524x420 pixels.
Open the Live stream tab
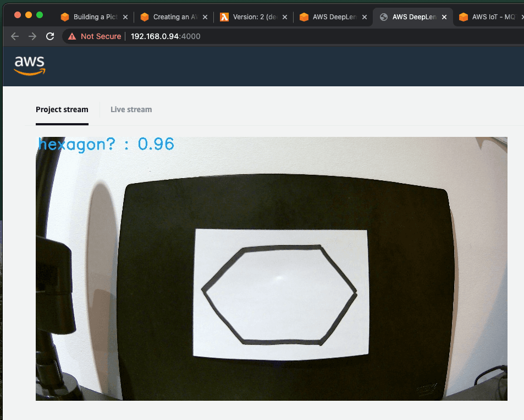tap(131, 109)
